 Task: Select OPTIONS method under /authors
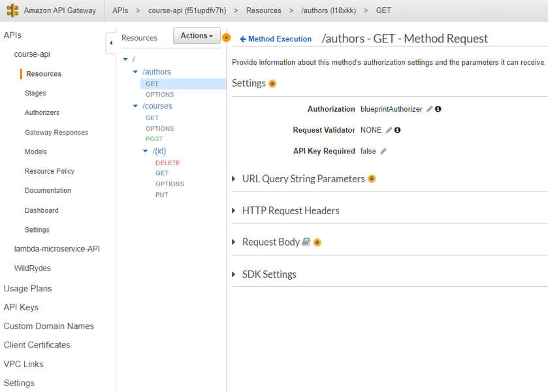click(160, 95)
